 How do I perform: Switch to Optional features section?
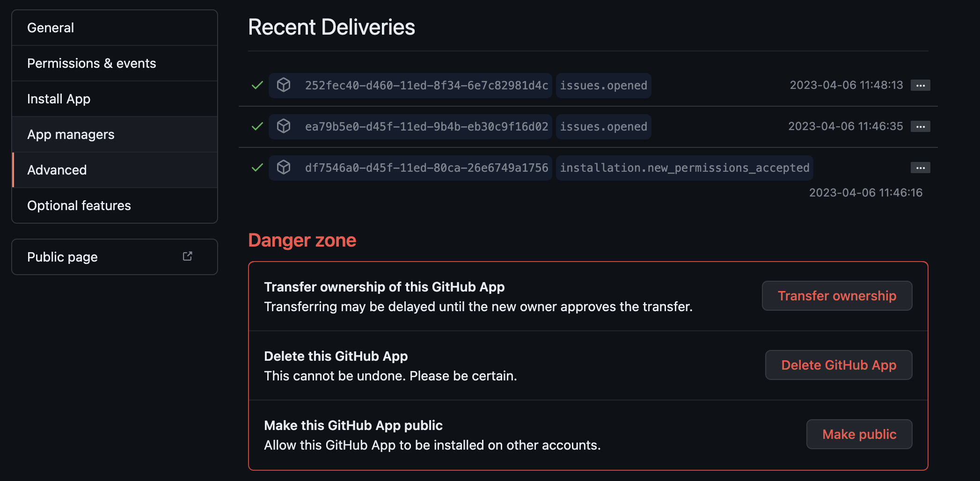115,205
